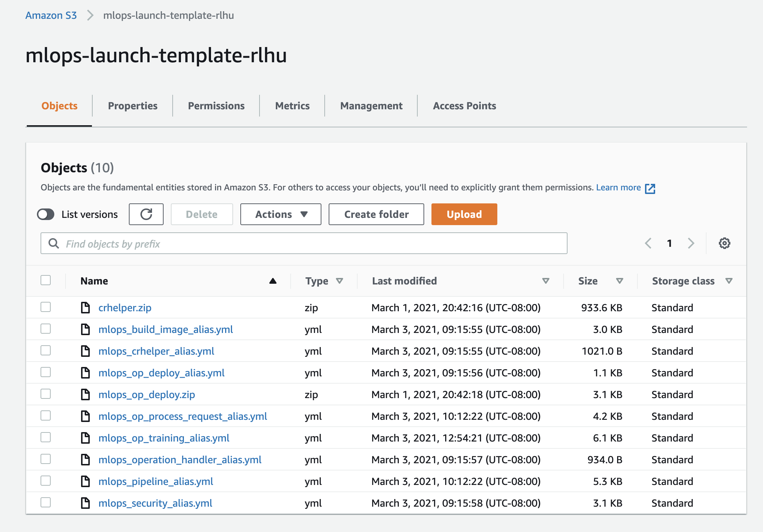
Task: Sort by Last modified column arrow
Action: pos(545,281)
